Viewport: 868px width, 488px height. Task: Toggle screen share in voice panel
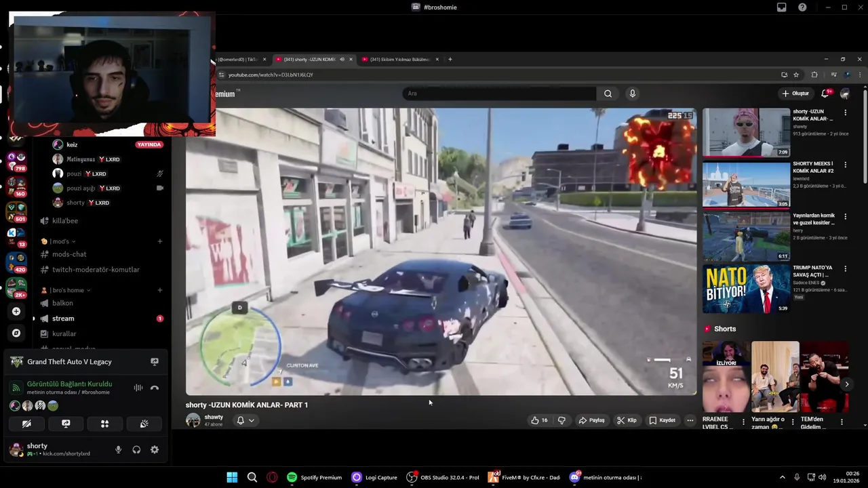click(66, 424)
